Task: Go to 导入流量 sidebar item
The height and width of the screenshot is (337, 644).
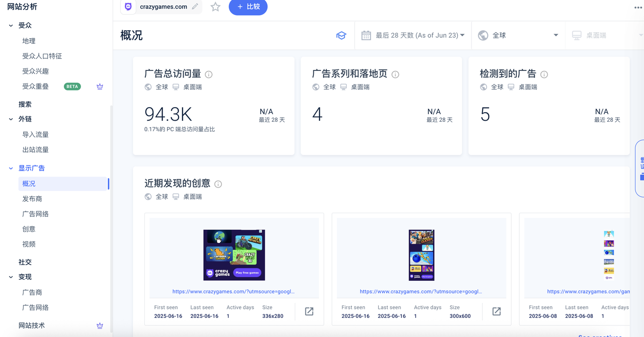Action: tap(35, 134)
